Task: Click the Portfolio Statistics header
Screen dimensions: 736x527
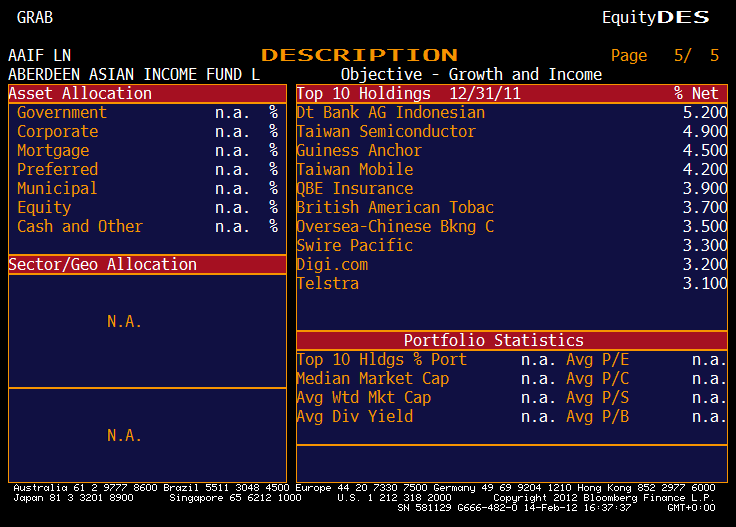Action: 493,341
